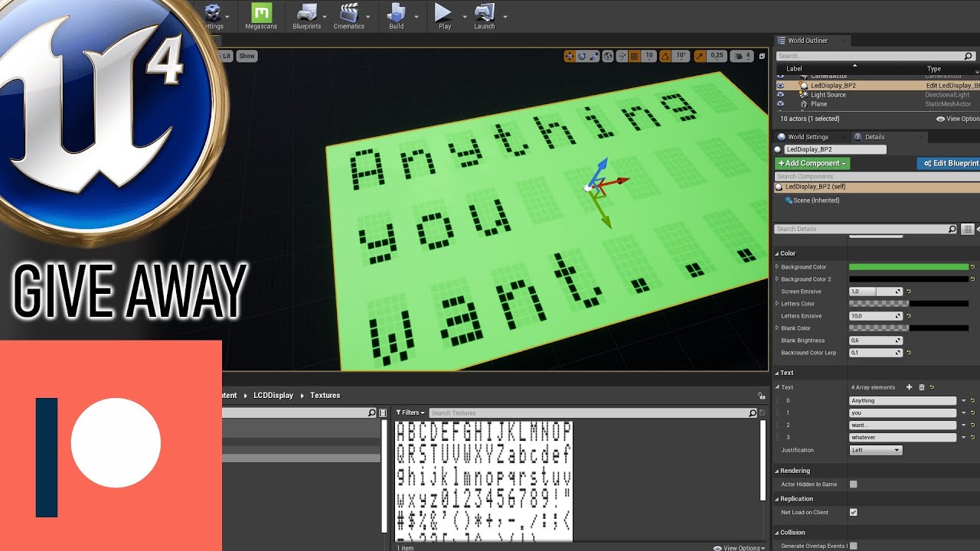This screenshot has height=551, width=980.
Task: Open the green Background Color swatch
Action: pyautogui.click(x=909, y=267)
